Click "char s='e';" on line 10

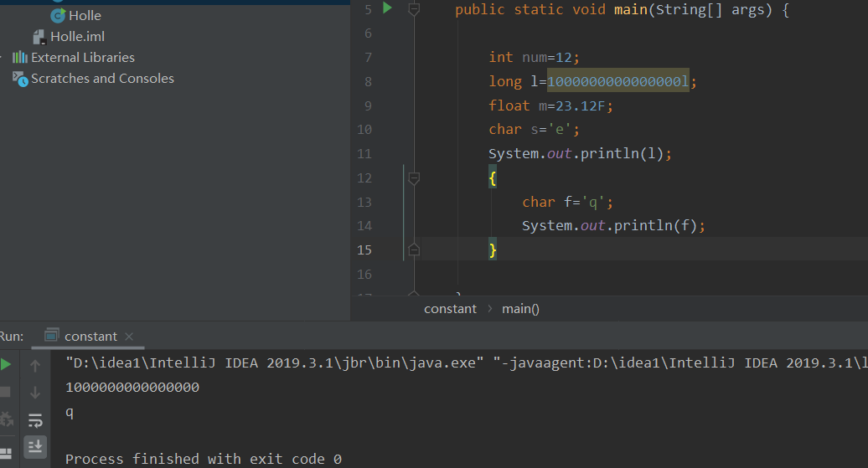535,130
